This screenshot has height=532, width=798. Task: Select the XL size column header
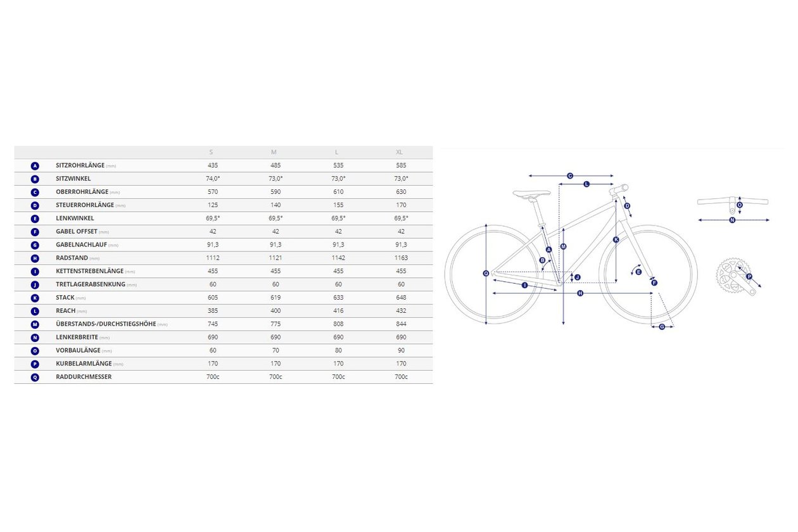pos(400,153)
